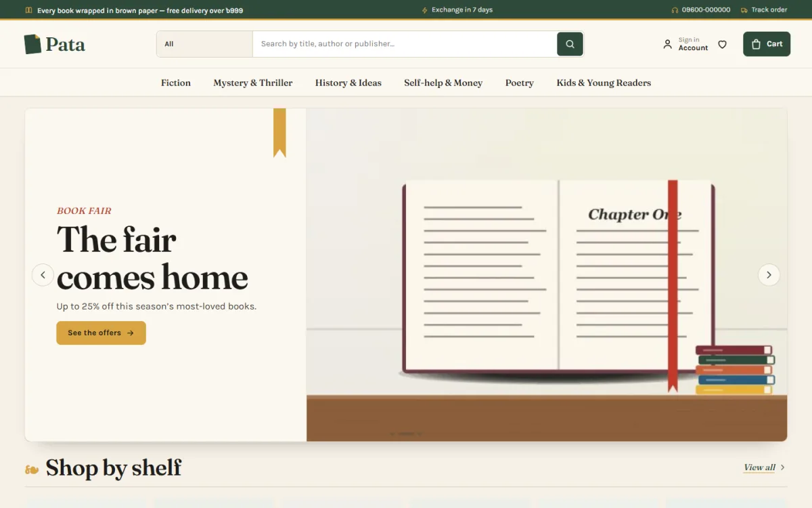Click the BOOK FAIR label
This screenshot has height=508, width=812.
pyautogui.click(x=84, y=211)
